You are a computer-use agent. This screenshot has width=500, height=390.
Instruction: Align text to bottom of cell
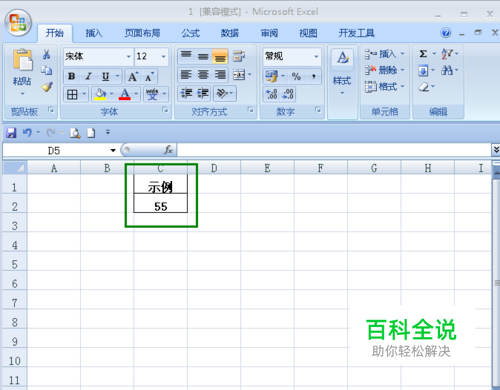point(220,56)
